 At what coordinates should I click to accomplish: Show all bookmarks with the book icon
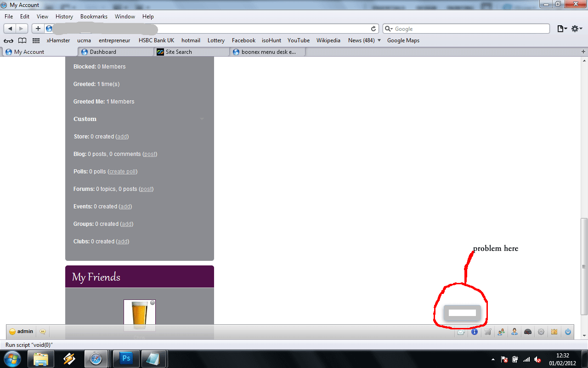[22, 40]
